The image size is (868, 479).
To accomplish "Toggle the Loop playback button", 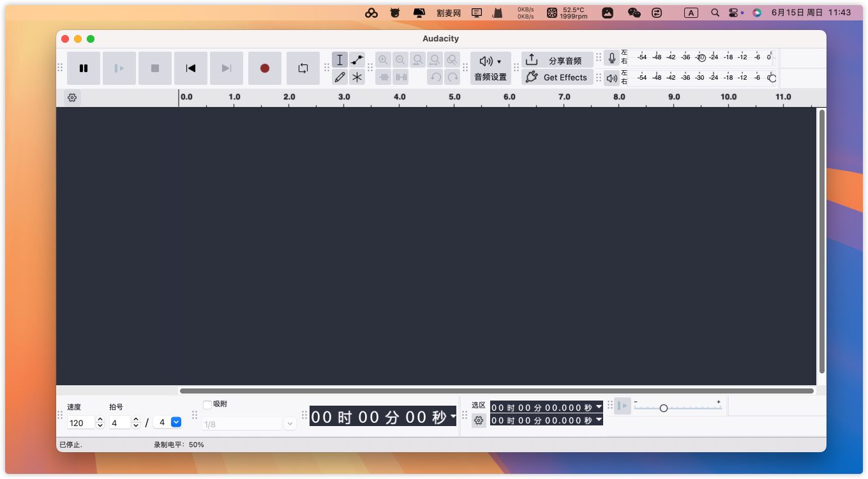I will (x=303, y=68).
